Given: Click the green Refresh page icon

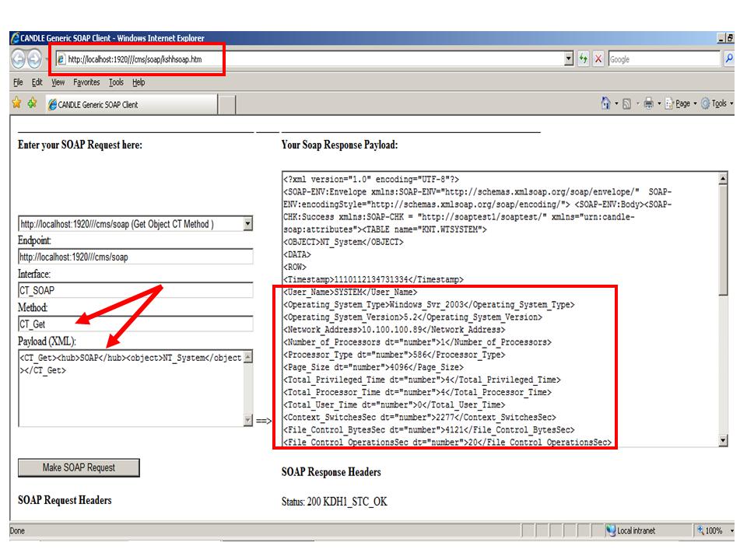Looking at the screenshot, I should click(584, 59).
